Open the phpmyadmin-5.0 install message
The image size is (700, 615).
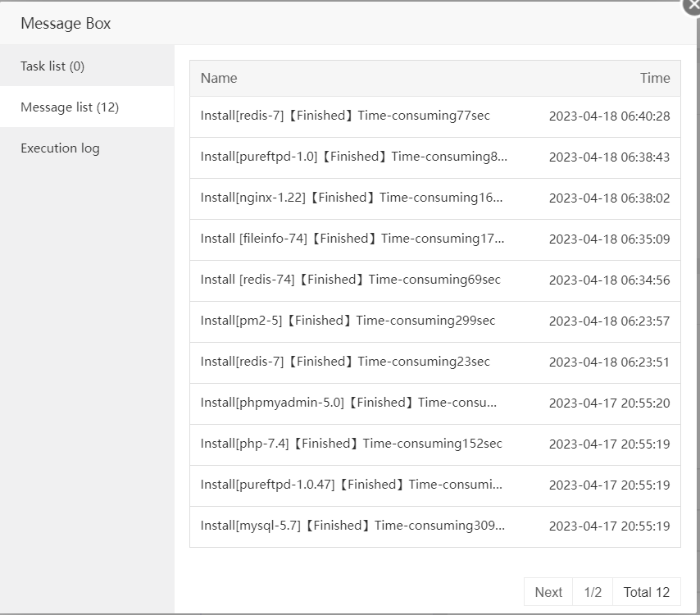[x=348, y=403]
